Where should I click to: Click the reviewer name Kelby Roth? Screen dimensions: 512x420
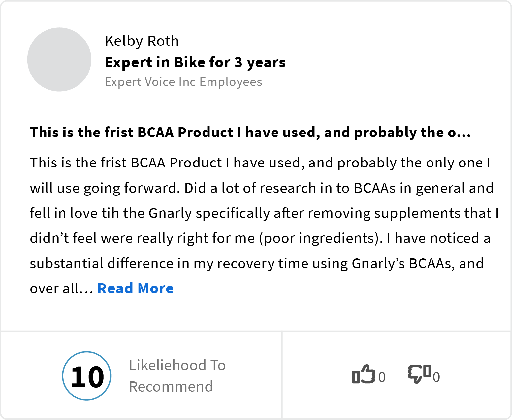(x=142, y=41)
